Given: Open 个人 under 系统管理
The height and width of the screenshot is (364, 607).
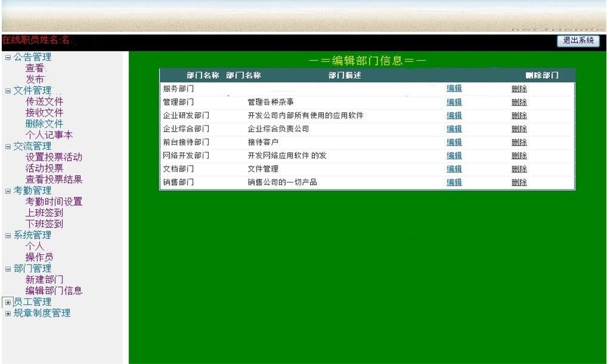Looking at the screenshot, I should (35, 246).
